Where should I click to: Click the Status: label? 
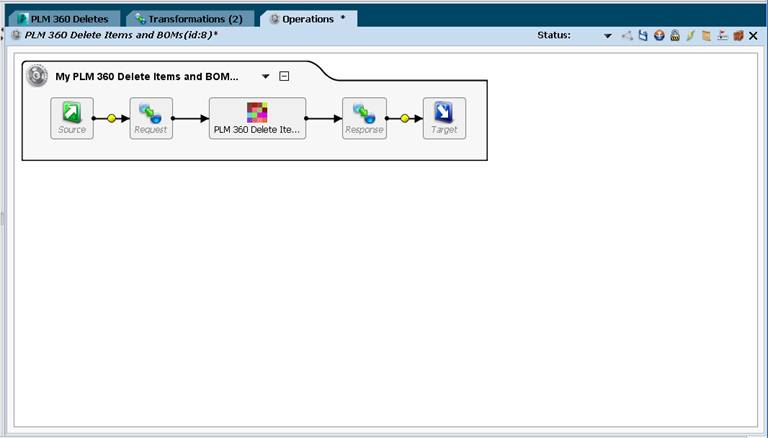click(x=554, y=35)
